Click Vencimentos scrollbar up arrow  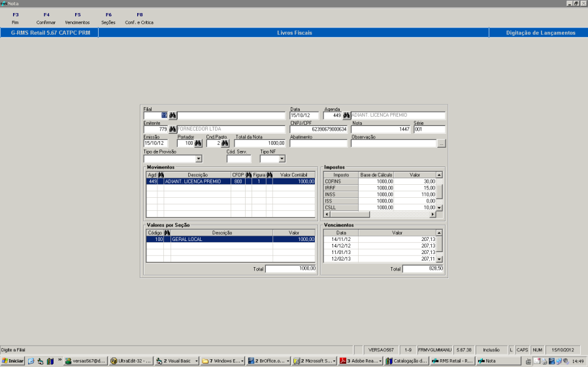pyautogui.click(x=439, y=232)
